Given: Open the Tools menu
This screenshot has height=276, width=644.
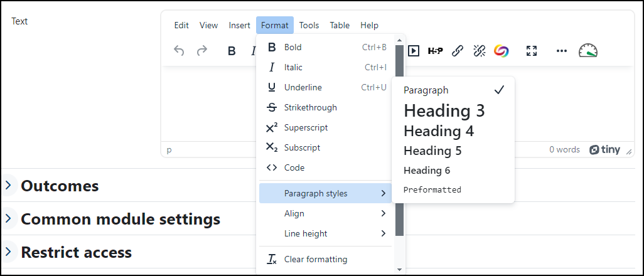Looking at the screenshot, I should click(x=309, y=26).
